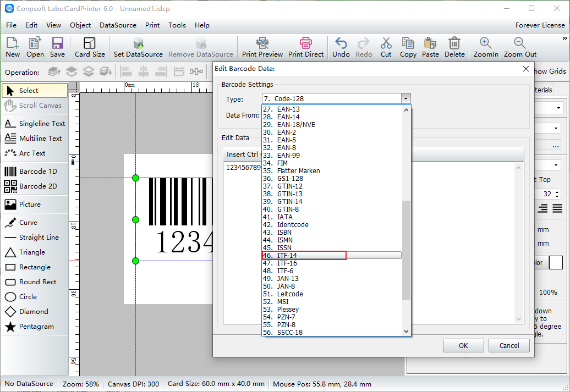
Task: Click the Scroll Canvas hand tool
Action: [x=35, y=106]
